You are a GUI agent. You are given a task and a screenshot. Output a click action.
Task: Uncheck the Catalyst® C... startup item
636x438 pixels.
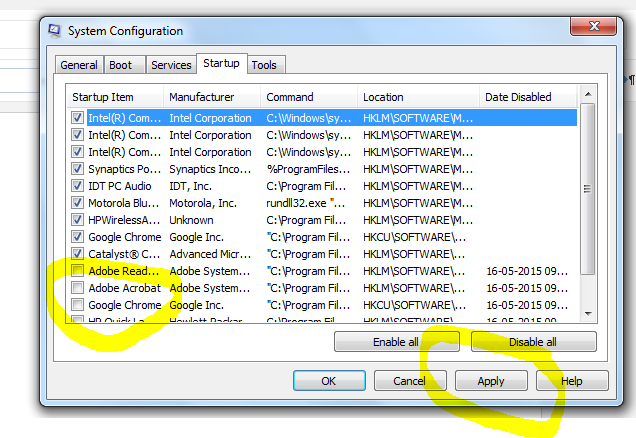(x=77, y=254)
